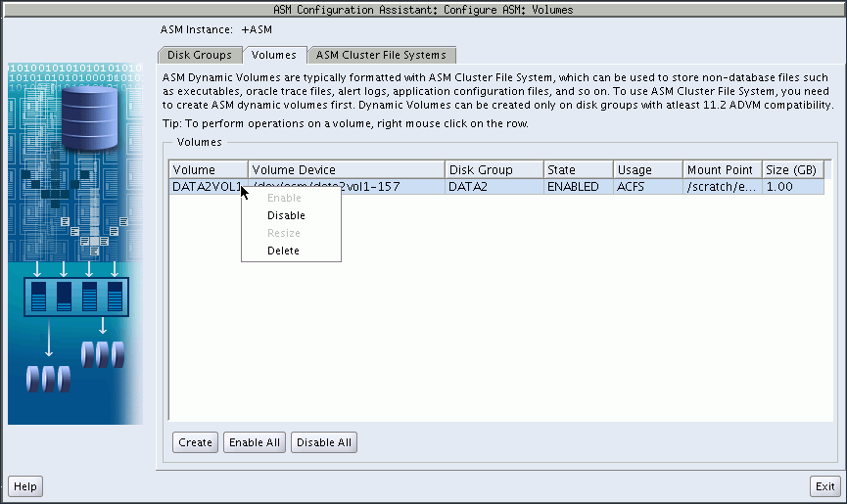Sort by the State column header
Viewport: 847px width, 504px height.
tap(578, 170)
